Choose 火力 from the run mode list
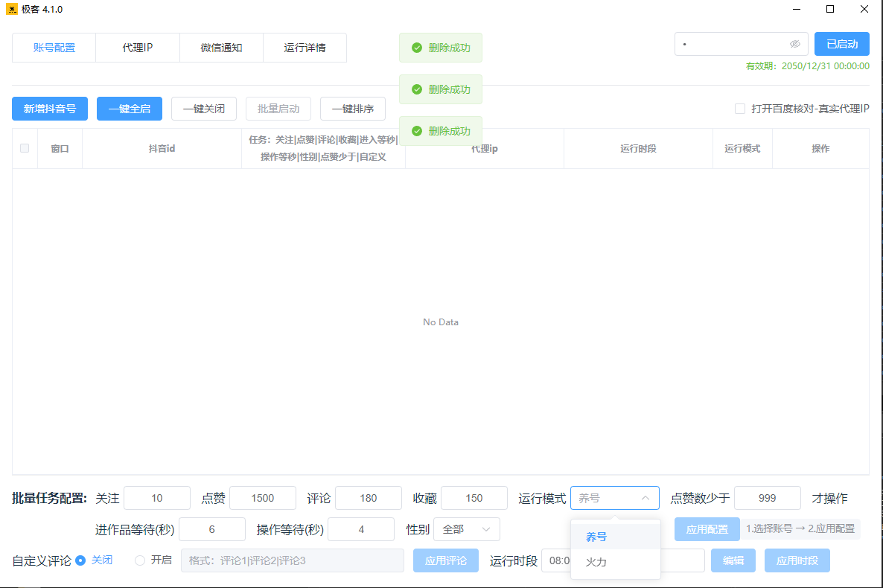 596,562
